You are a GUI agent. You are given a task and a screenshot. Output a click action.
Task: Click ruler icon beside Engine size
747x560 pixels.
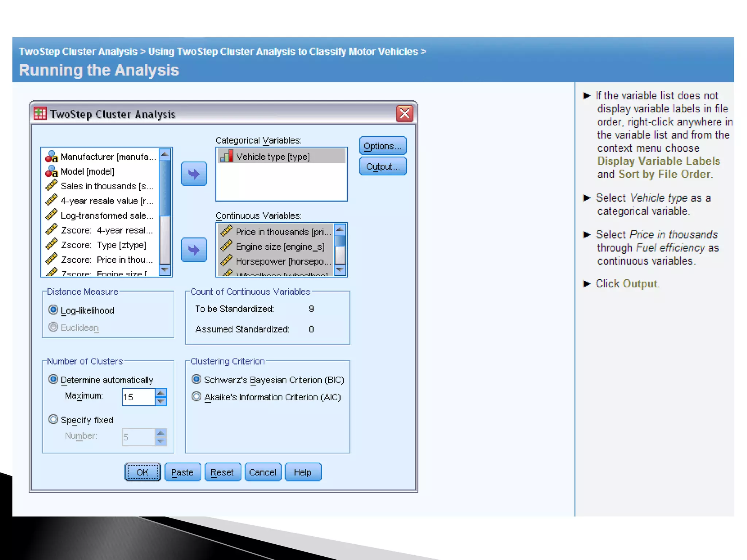point(227,246)
